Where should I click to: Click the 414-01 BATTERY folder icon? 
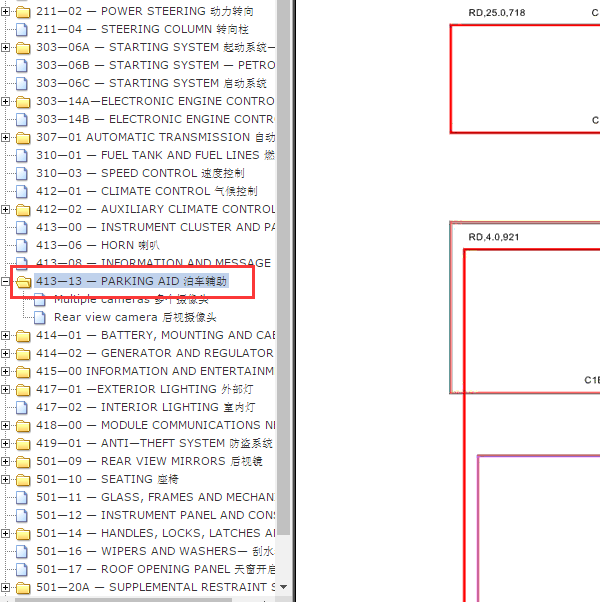(x=23, y=336)
